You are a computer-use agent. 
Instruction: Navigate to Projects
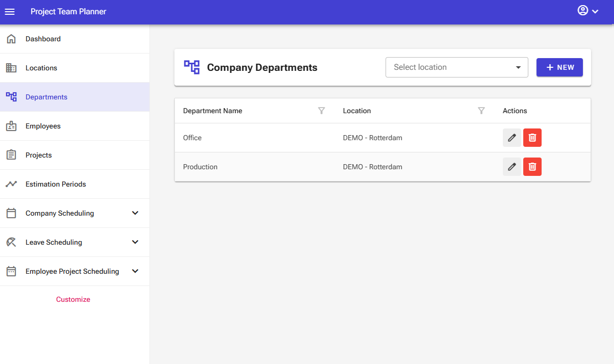click(74, 155)
